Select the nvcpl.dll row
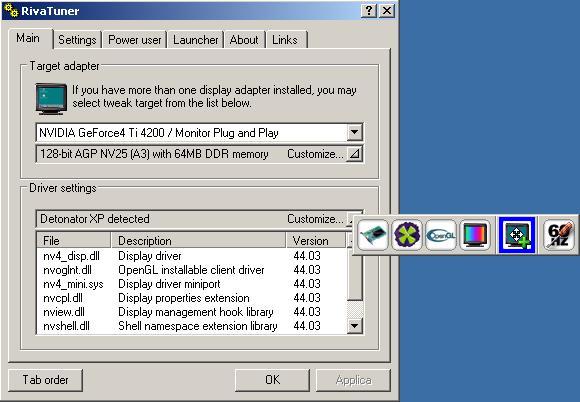 [192, 298]
